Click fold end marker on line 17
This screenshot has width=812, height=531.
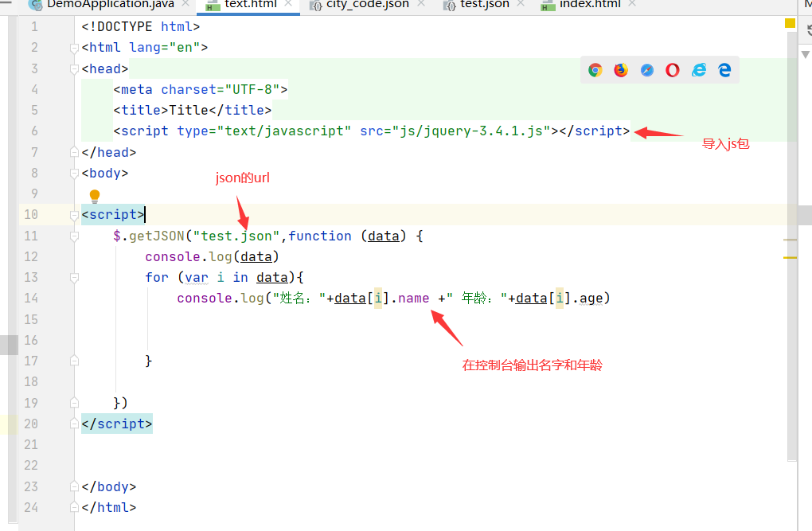(74, 361)
